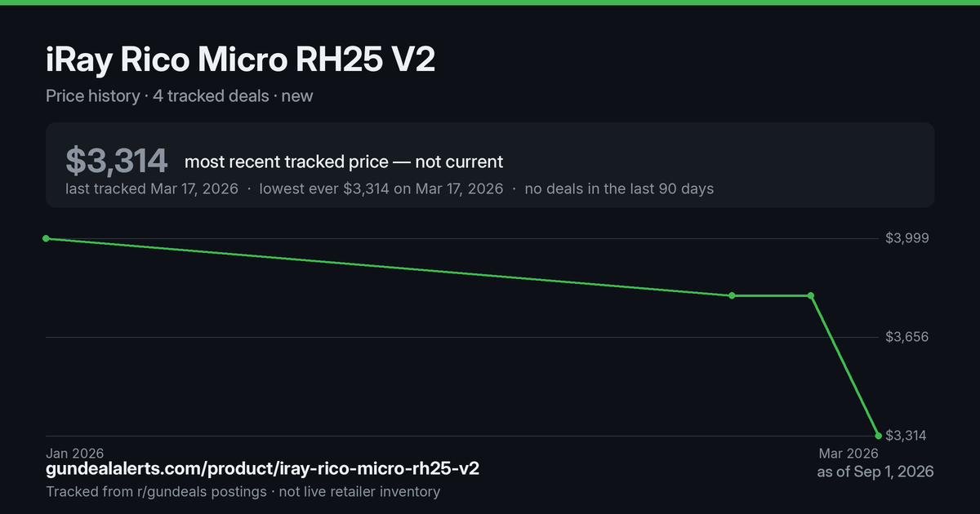Click the Mar 2026 axis label

(x=849, y=453)
